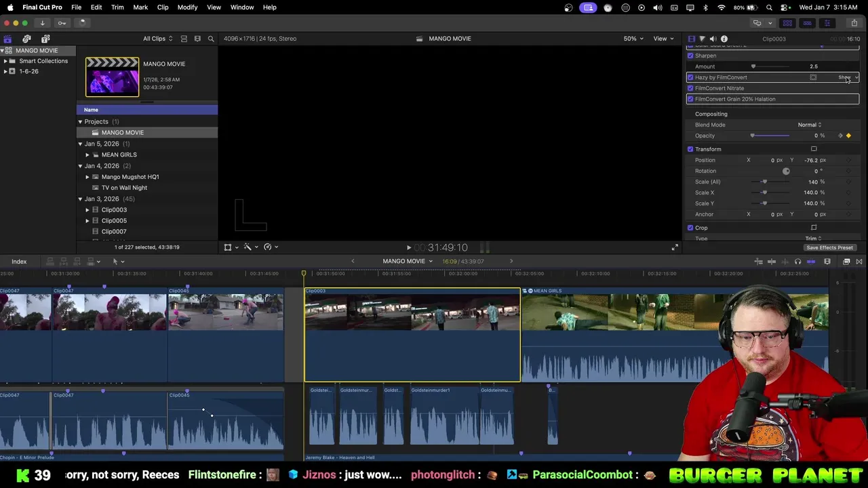Expand the MEAN GIRLS clip row
The height and width of the screenshot is (488, 868).
(87, 155)
